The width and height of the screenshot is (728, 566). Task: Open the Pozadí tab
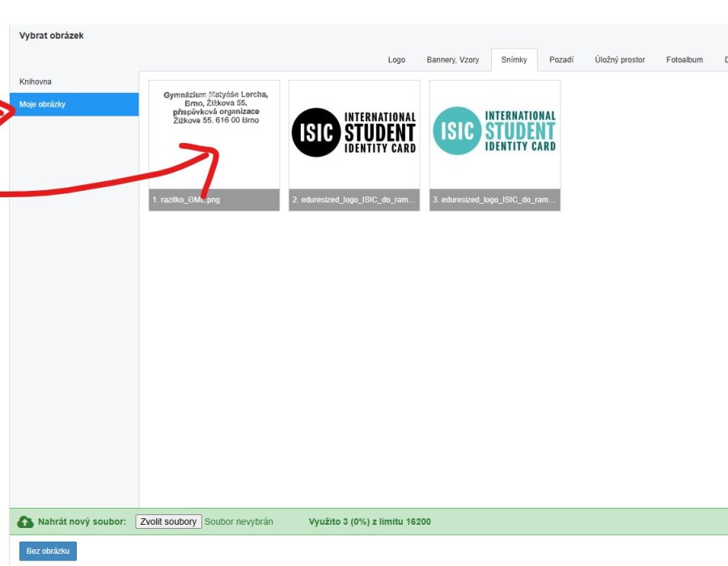coord(561,60)
